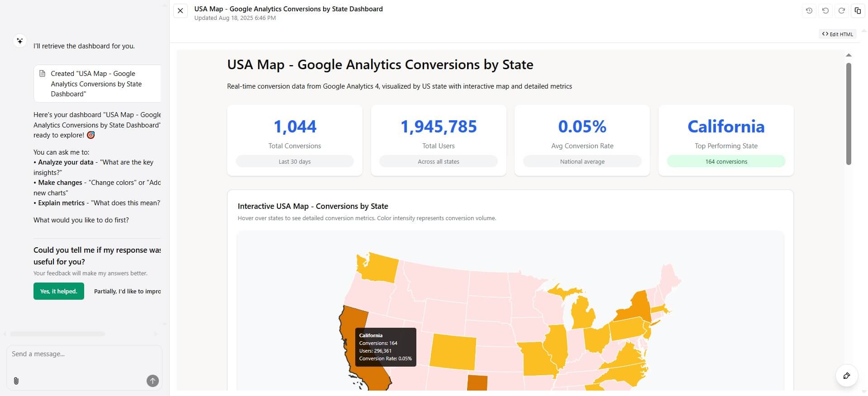Click the copy dashboard icon
The image size is (868, 396).
coord(858,11)
